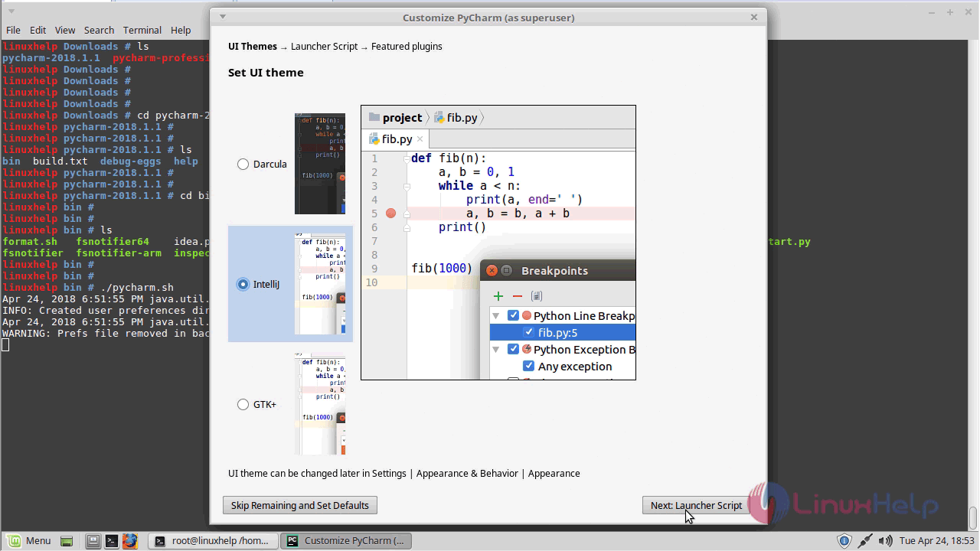The image size is (980, 551).
Task: Click the GTK+ theme preview thumbnail
Action: pos(320,404)
